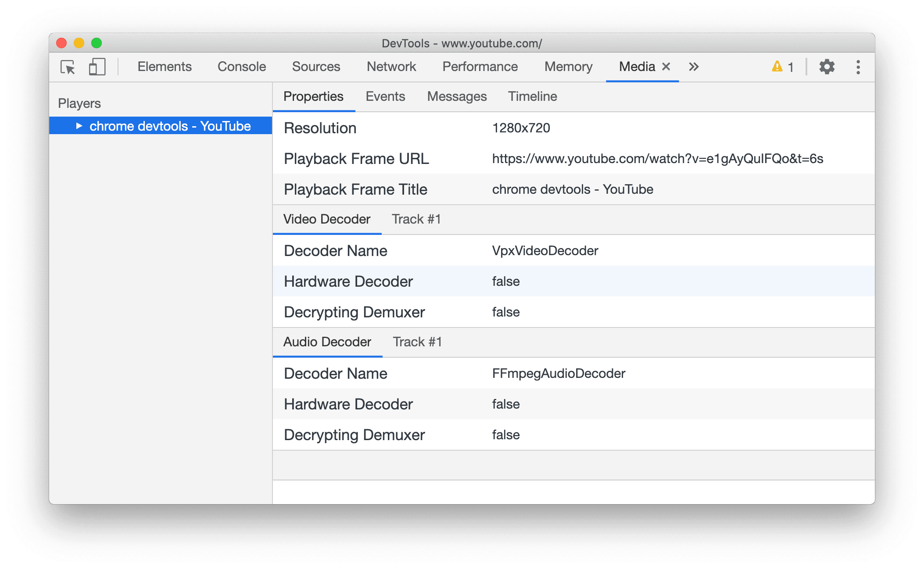
Task: Click the Properties tab
Action: 313,96
